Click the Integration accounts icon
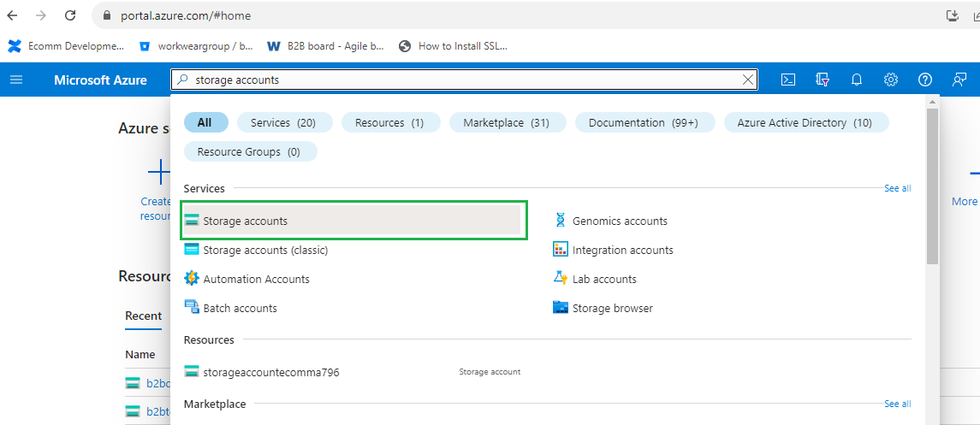 561,250
